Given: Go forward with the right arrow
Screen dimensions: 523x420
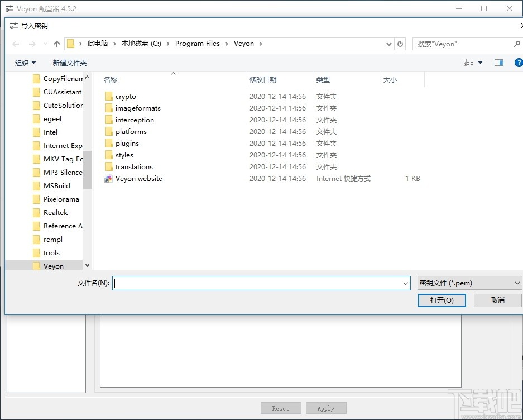Looking at the screenshot, I should 32,44.
